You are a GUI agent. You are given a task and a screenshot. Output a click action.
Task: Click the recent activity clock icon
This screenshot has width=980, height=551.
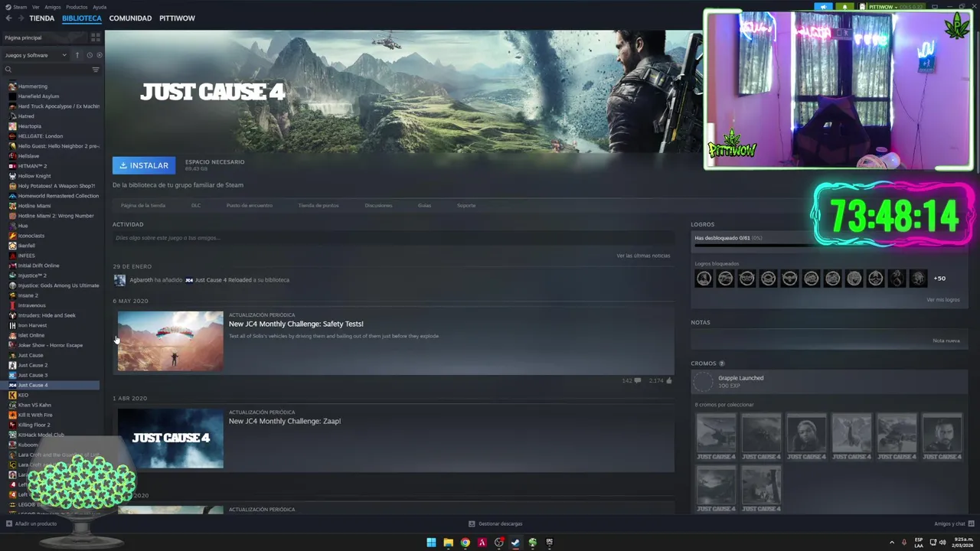(x=90, y=55)
